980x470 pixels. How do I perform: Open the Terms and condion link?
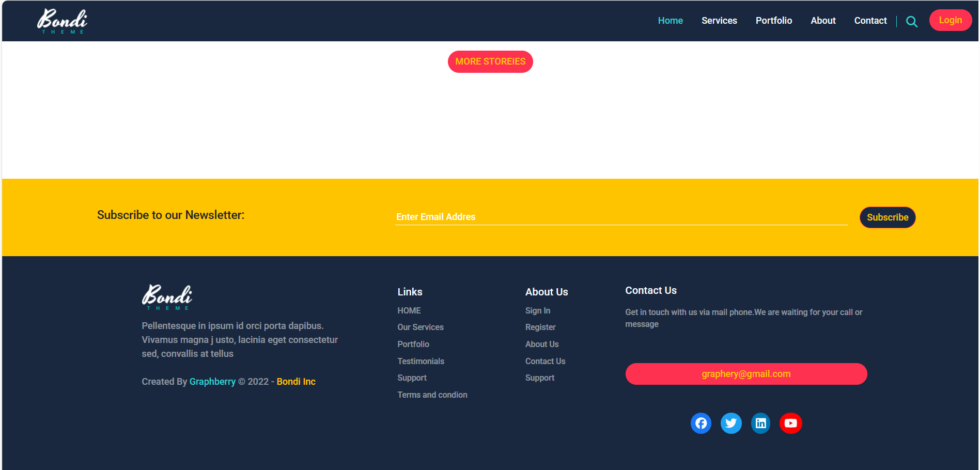pyautogui.click(x=432, y=395)
